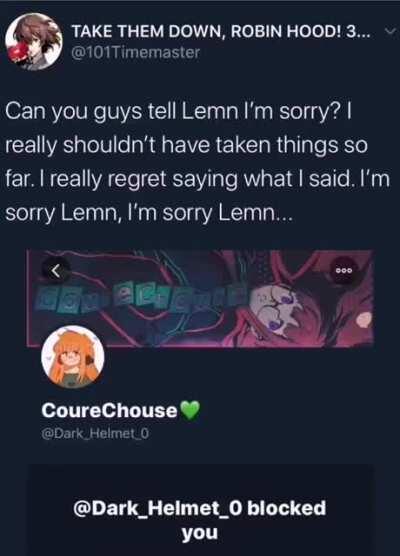Click the pale round shape at banner's right edge
This screenshot has height=556, width=400.
pyautogui.click(x=364, y=320)
